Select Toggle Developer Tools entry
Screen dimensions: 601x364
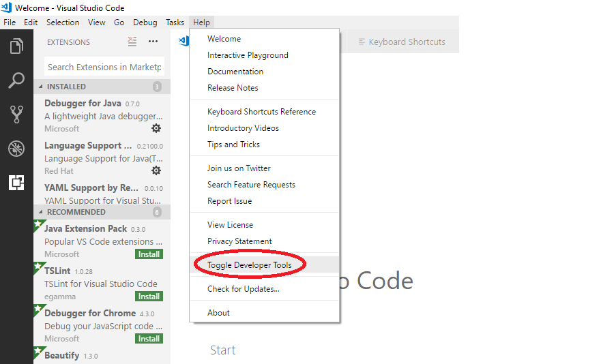click(x=265, y=265)
